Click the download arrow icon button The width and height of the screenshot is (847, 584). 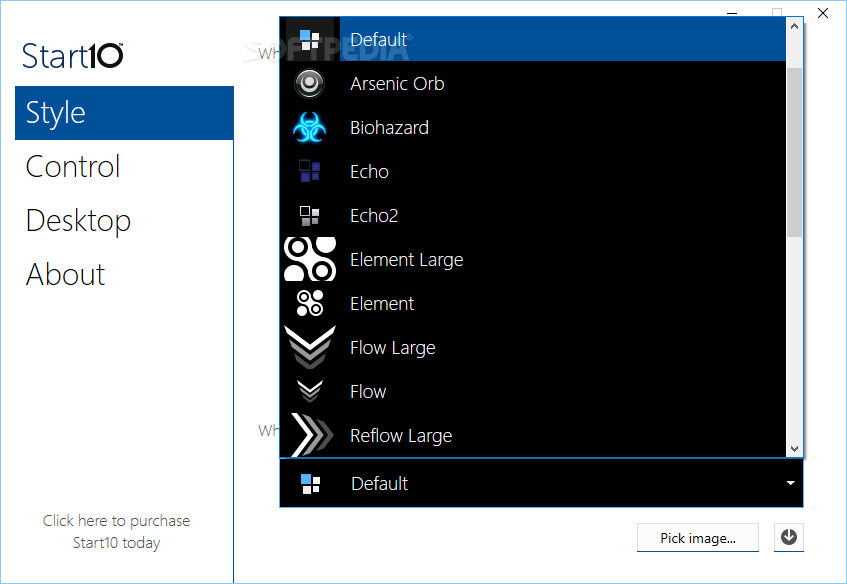(789, 537)
